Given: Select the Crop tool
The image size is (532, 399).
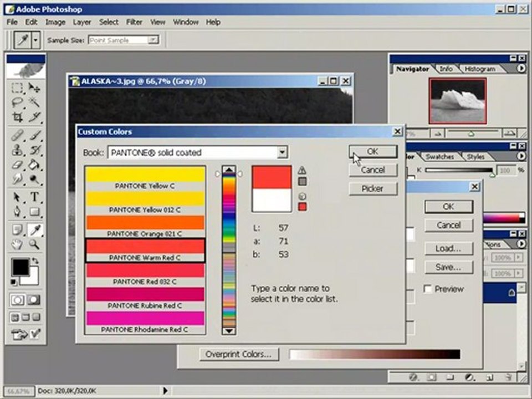Looking at the screenshot, I should coord(17,117).
